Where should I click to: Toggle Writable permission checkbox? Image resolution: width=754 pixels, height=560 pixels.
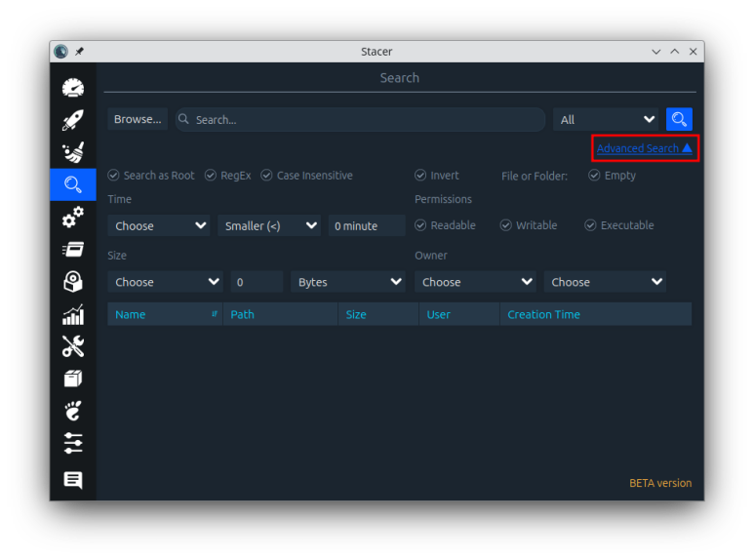[529, 225]
